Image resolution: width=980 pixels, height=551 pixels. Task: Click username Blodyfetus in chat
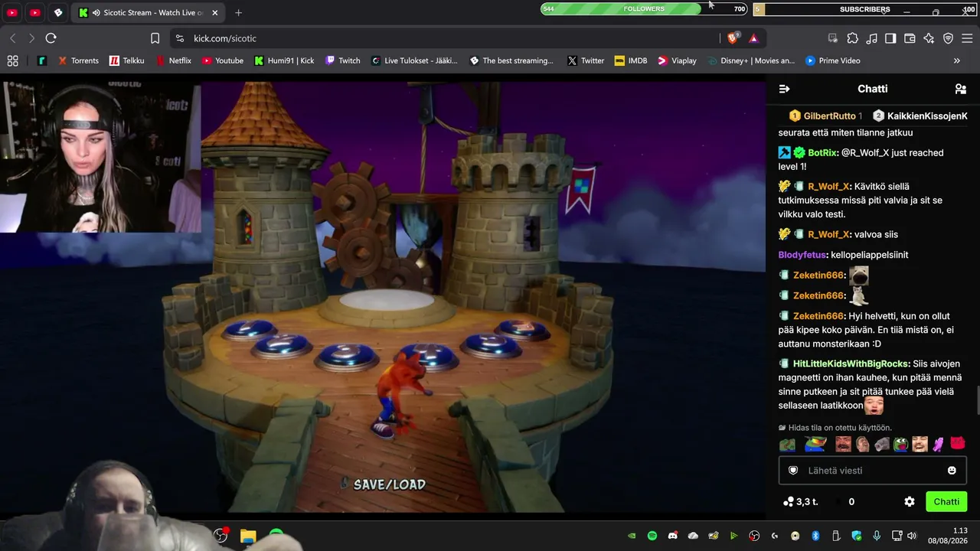tap(802, 255)
